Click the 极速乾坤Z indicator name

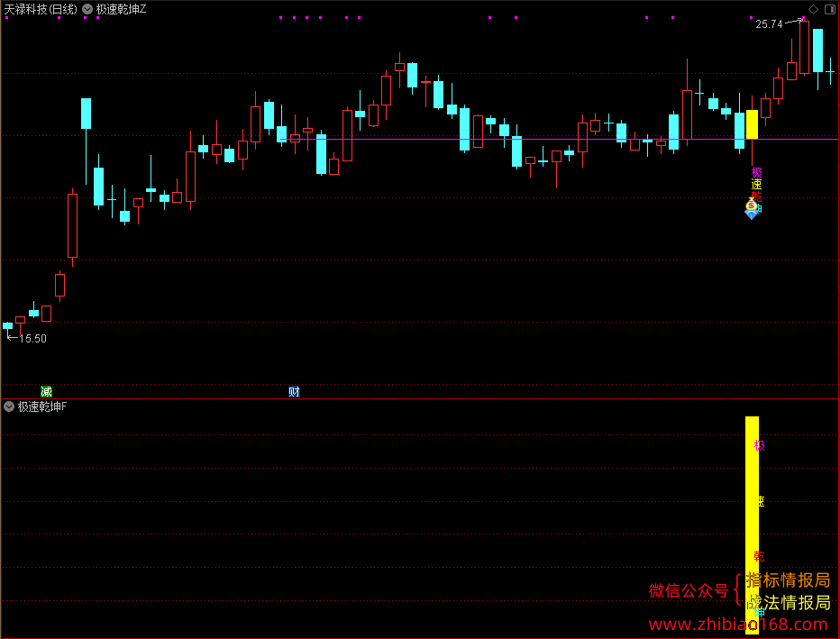tap(121, 10)
